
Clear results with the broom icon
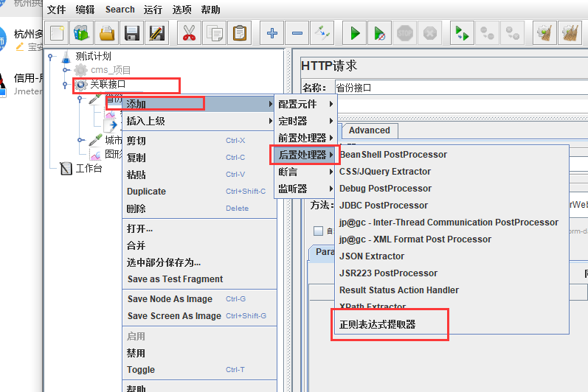click(544, 33)
